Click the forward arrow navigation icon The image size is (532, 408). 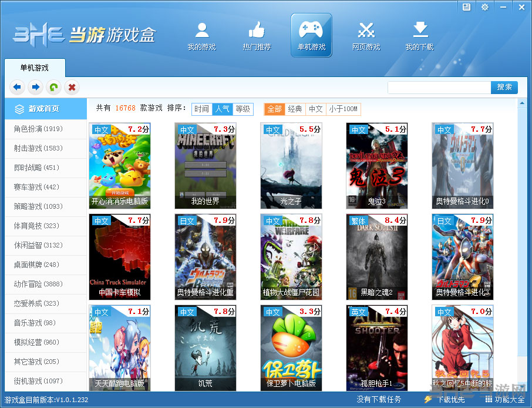pos(36,88)
